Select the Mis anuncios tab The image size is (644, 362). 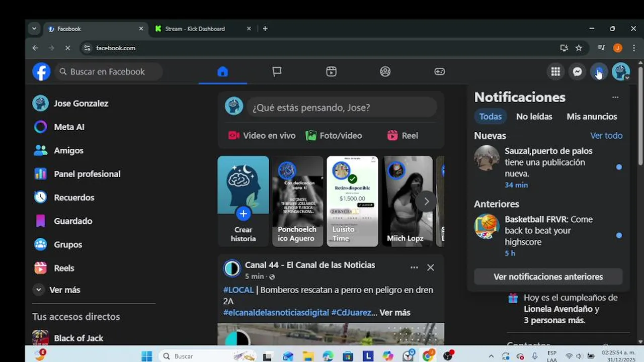point(592,117)
